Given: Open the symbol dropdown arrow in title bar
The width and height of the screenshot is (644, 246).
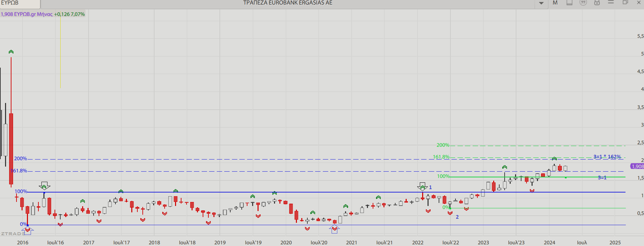Looking at the screenshot, I should click(x=541, y=3).
